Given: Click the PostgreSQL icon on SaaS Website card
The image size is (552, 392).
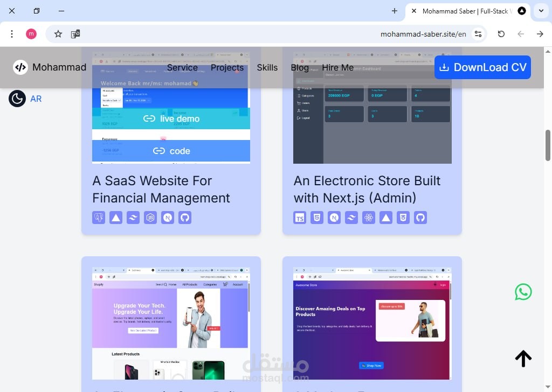Looking at the screenshot, I should [x=99, y=218].
